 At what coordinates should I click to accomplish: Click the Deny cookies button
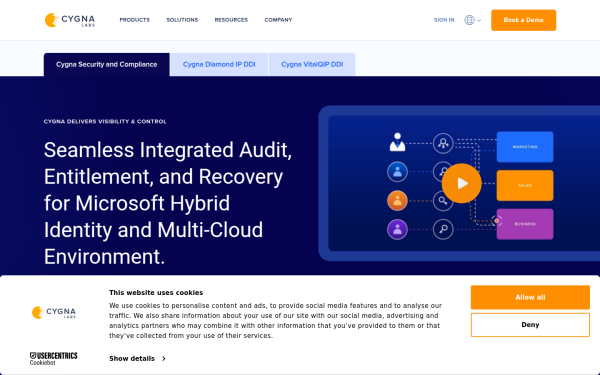[x=530, y=325]
